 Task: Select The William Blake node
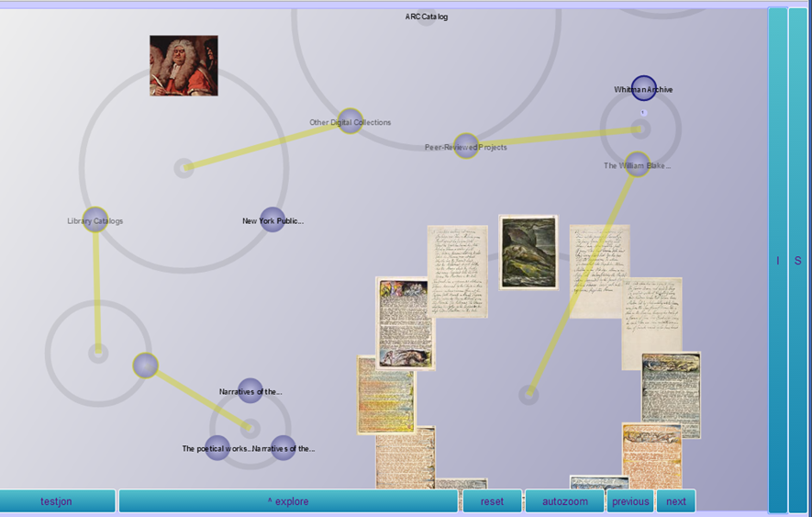pyautogui.click(x=637, y=164)
